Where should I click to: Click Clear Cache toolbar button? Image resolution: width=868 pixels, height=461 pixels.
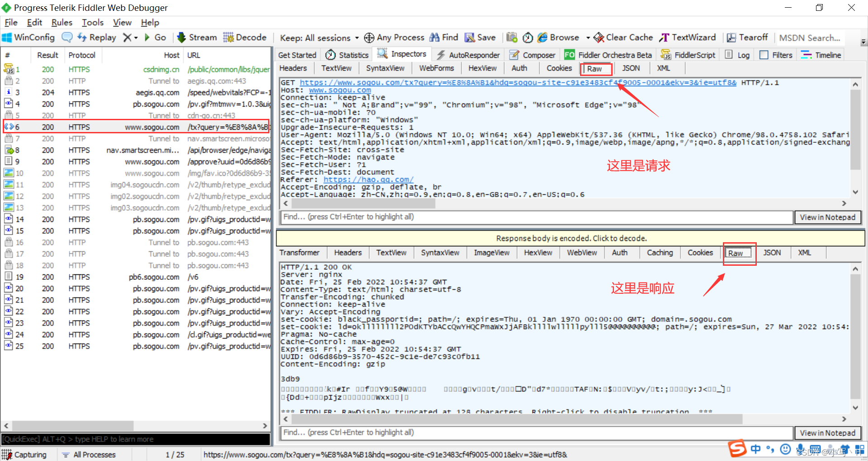click(623, 38)
